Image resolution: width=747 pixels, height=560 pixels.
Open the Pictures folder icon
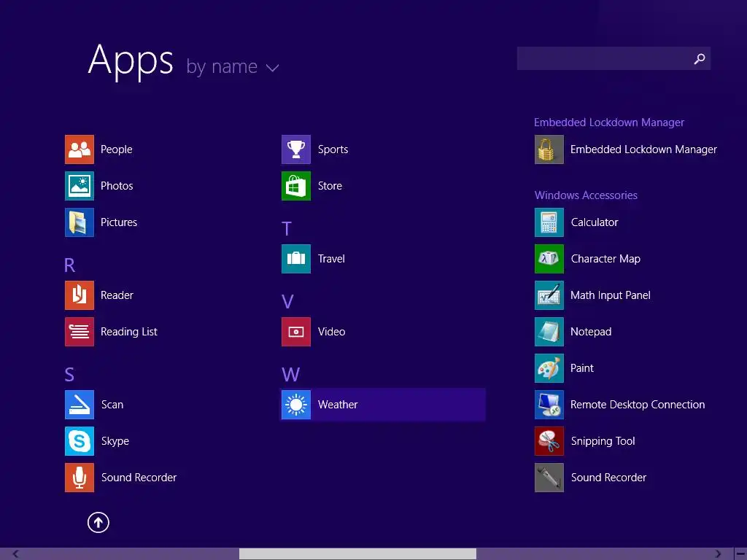click(79, 222)
